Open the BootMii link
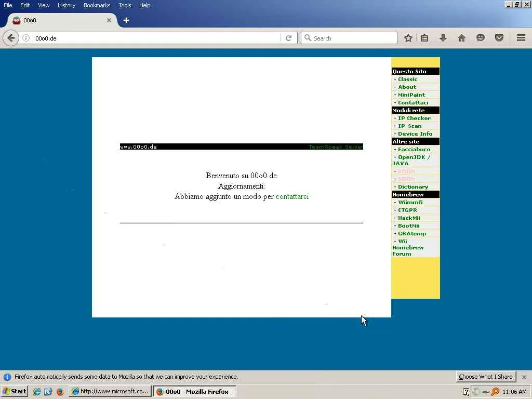 coord(408,225)
